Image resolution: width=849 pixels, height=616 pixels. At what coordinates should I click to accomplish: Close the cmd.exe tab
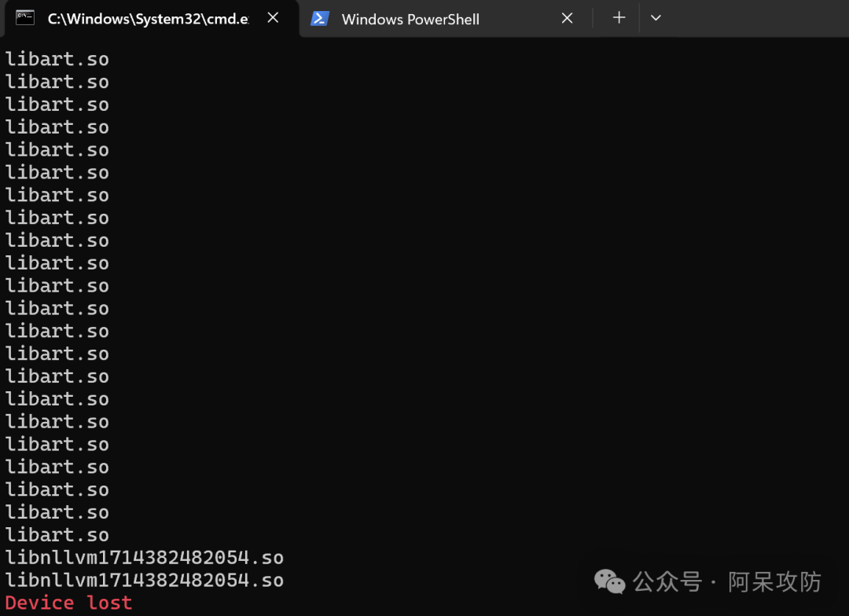click(x=273, y=18)
